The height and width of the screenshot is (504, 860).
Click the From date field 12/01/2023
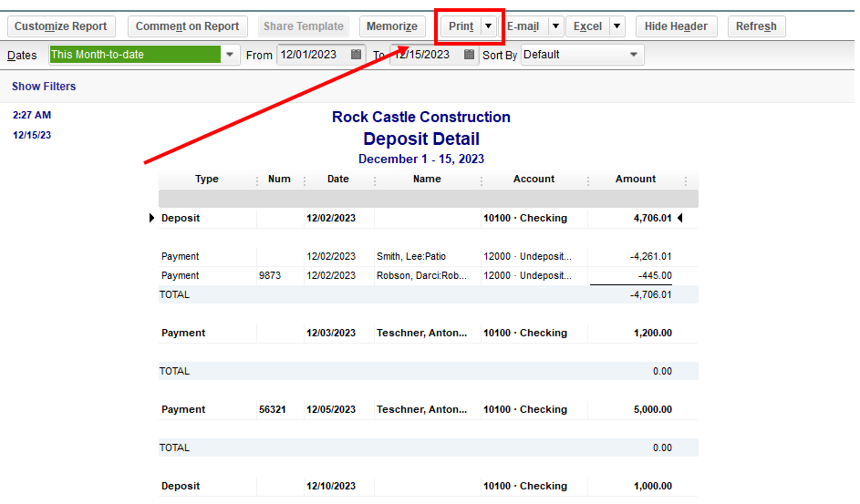[x=314, y=55]
